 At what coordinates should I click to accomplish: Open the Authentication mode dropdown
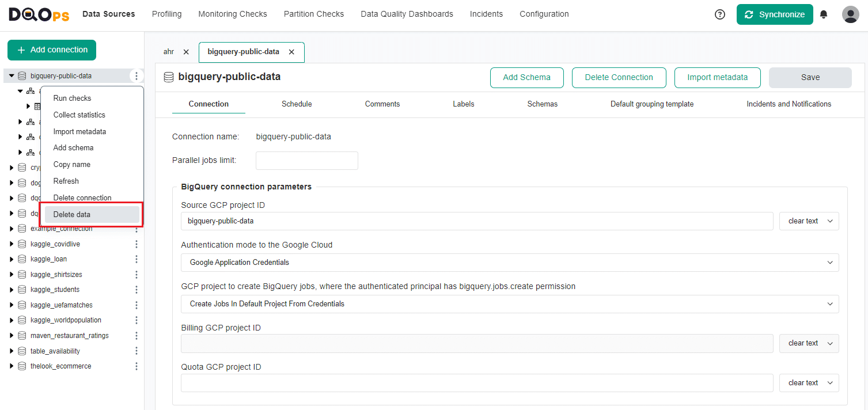coord(510,263)
